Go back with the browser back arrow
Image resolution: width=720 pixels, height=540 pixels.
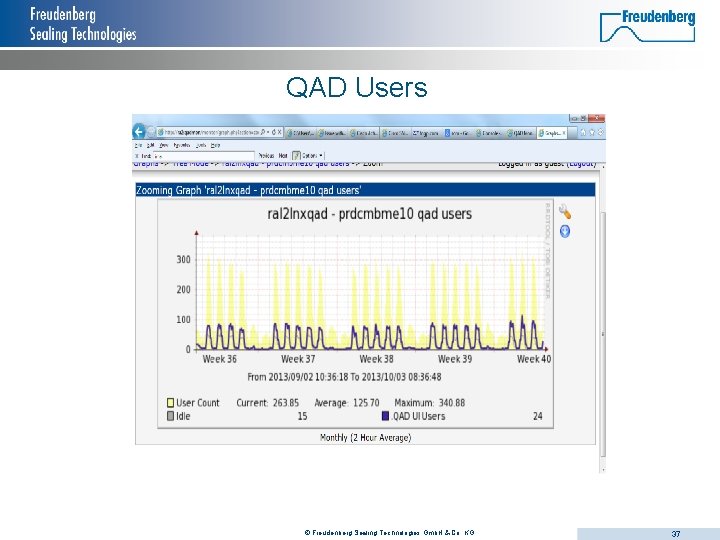(x=139, y=132)
